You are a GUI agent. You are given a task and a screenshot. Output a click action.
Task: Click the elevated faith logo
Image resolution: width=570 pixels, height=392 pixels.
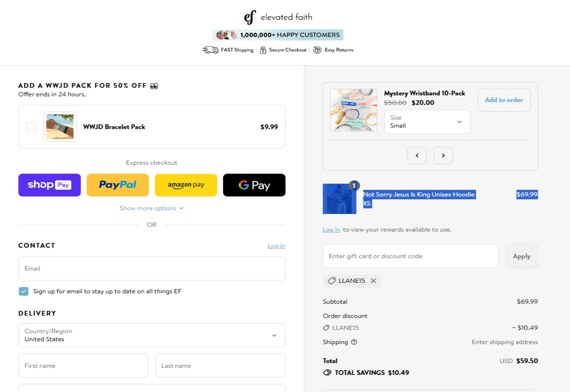pos(278,16)
